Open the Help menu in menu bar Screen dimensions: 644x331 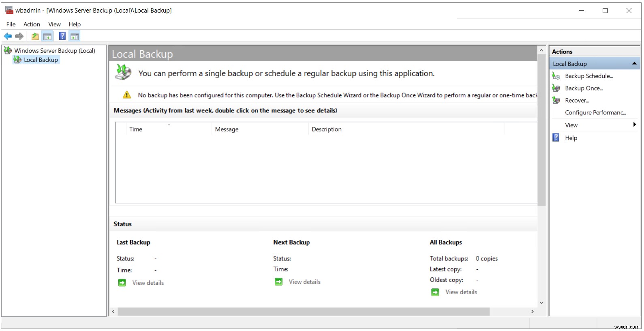click(x=75, y=24)
